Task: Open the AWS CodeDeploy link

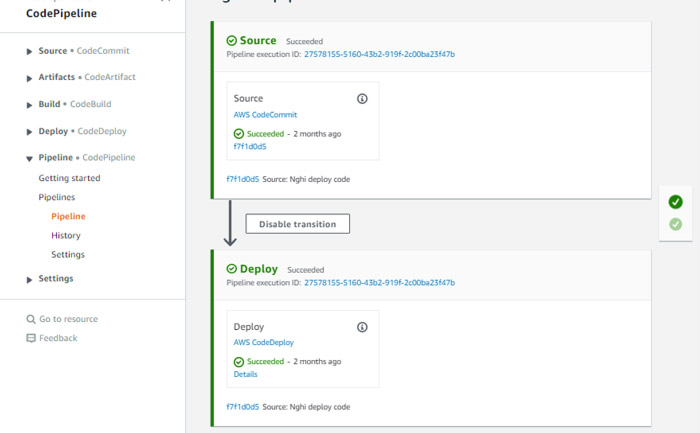Action: tap(263, 342)
